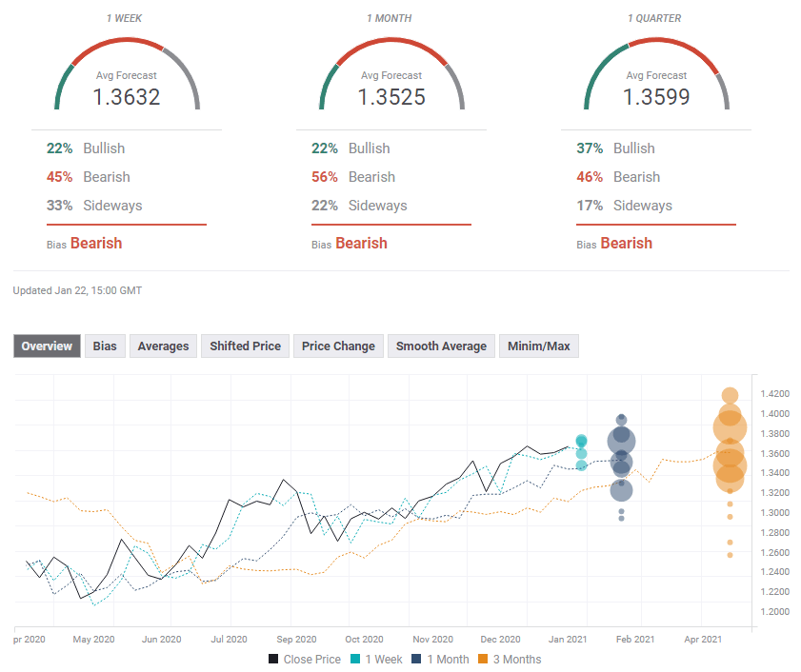Click the 1 Month forecast gauge arc
This screenshot has width=801, height=672.
[x=391, y=44]
